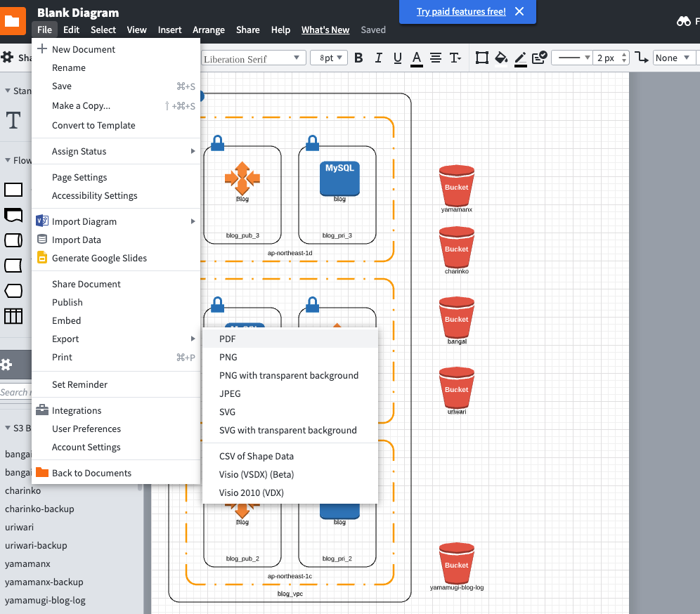Click the binoculars find icon
700x614 pixels.
(683, 21)
